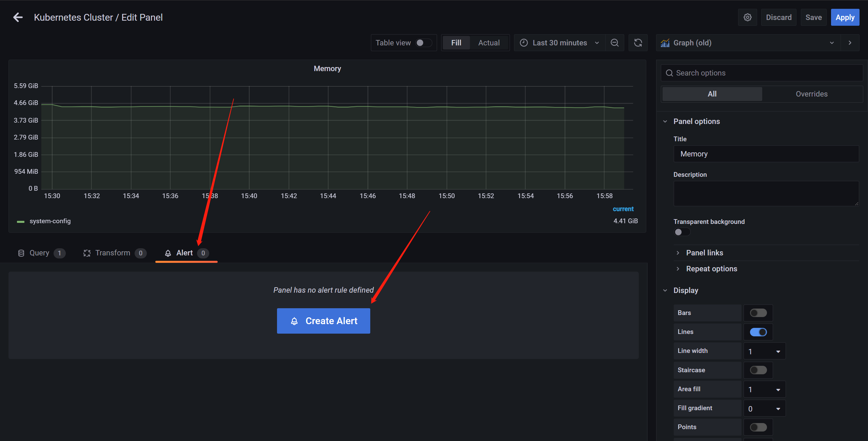Enable the Transparent background switch
Screen dimensions: 868x441
click(x=682, y=232)
